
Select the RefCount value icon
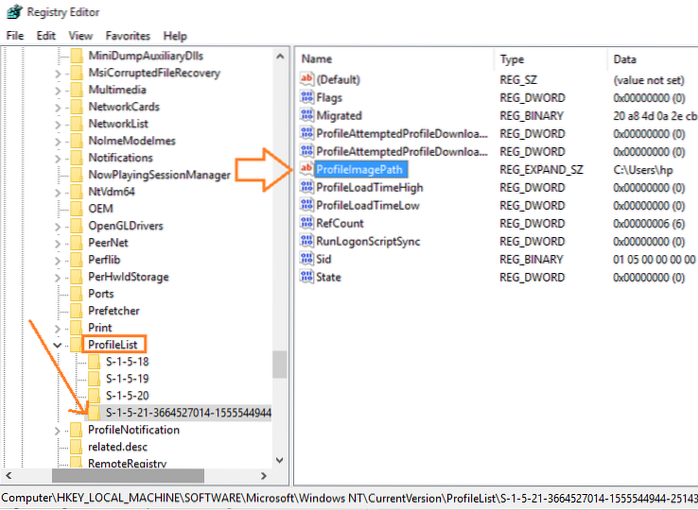307,223
